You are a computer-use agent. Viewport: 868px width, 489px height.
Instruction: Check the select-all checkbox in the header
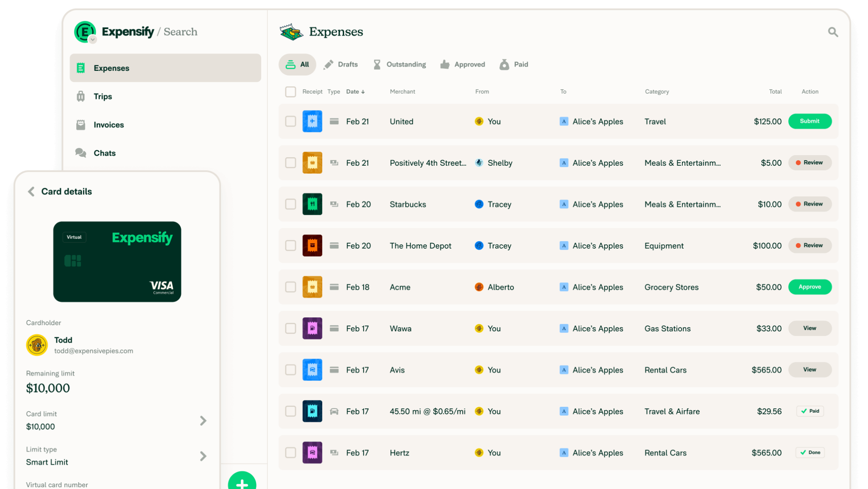point(291,92)
